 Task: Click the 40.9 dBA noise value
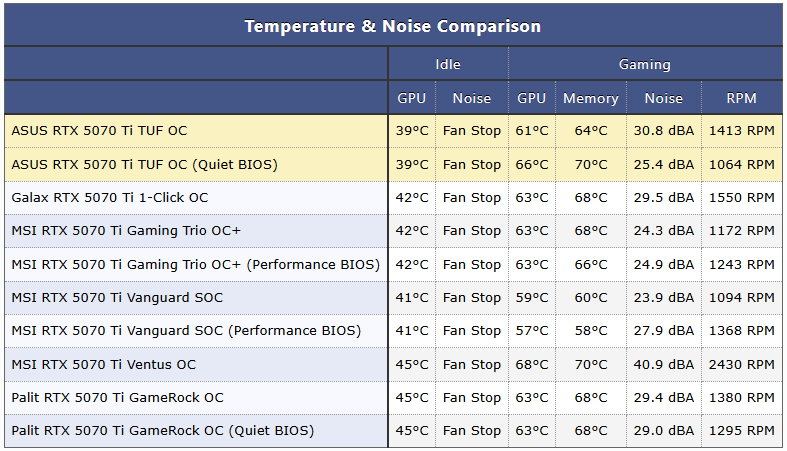click(x=664, y=365)
